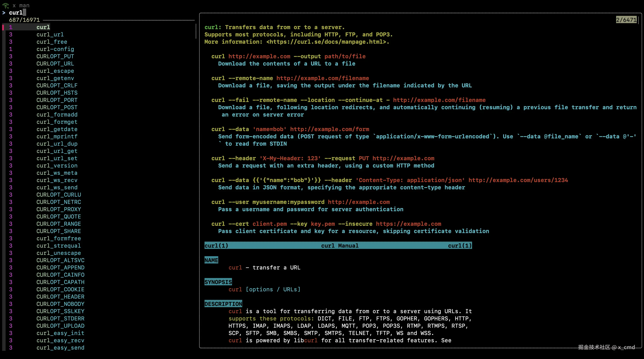Click the list scrollbar beside the results
The image size is (644, 359).
(196, 31)
